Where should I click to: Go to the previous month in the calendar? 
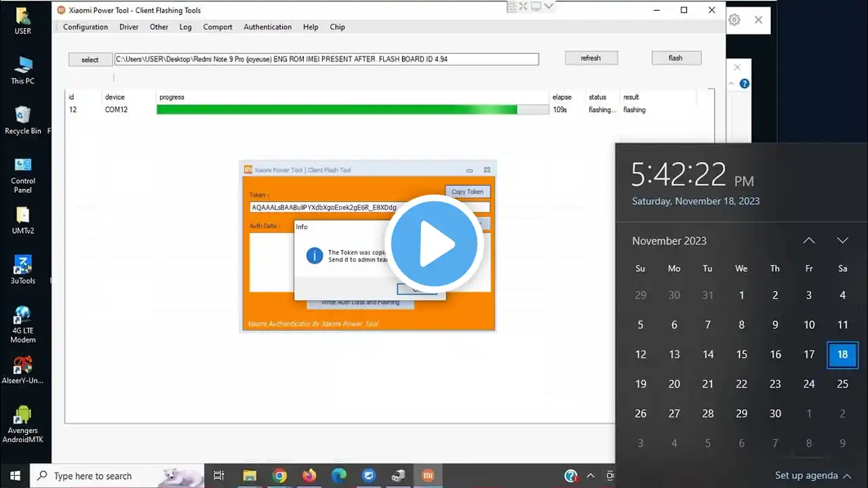click(809, 241)
